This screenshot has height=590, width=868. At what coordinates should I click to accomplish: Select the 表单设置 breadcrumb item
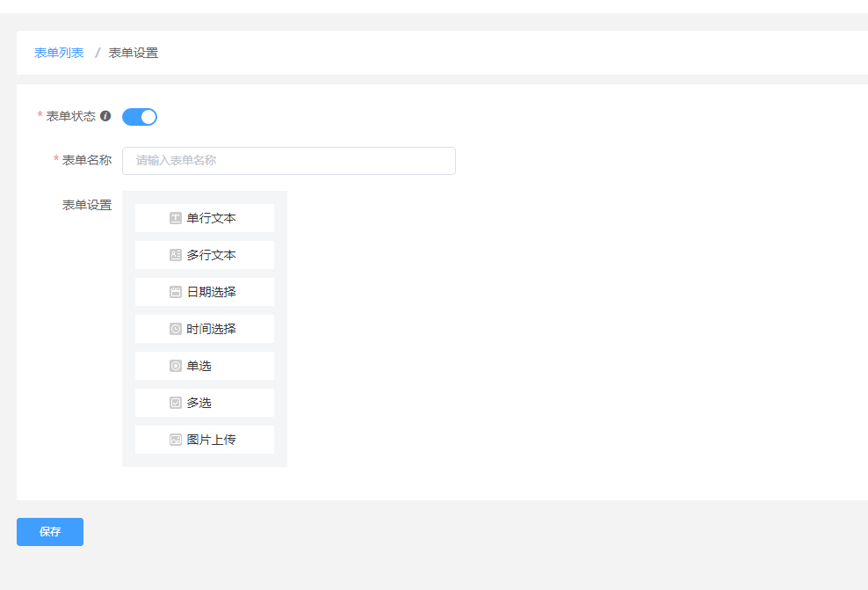click(x=134, y=53)
